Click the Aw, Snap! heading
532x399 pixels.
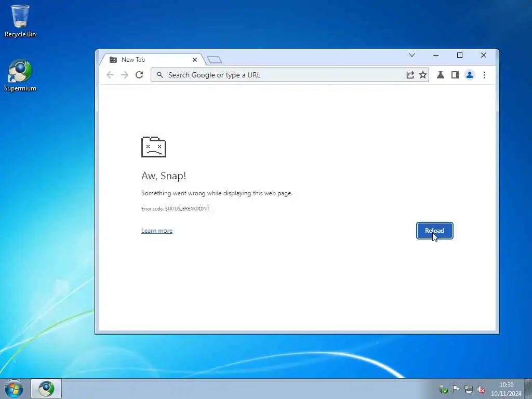point(164,176)
